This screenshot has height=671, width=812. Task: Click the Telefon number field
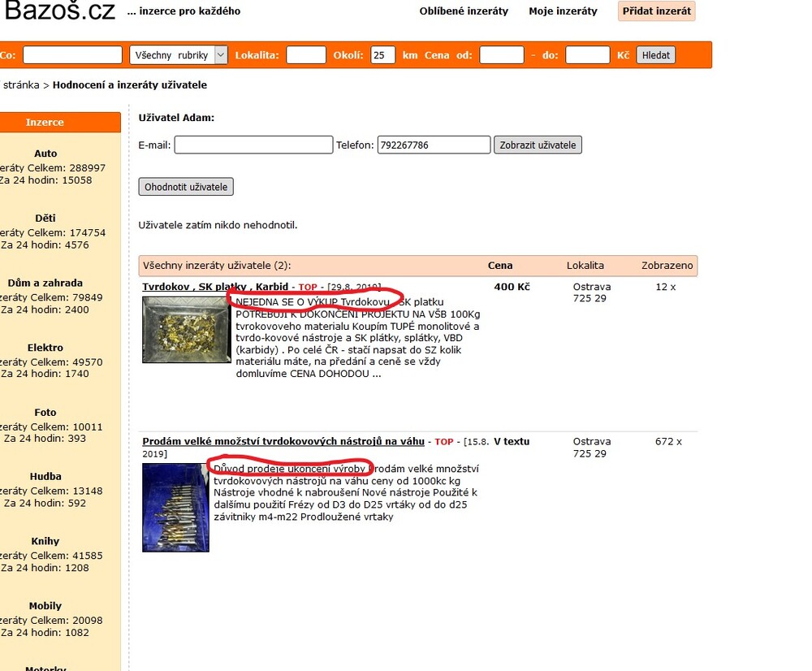pyautogui.click(x=434, y=145)
